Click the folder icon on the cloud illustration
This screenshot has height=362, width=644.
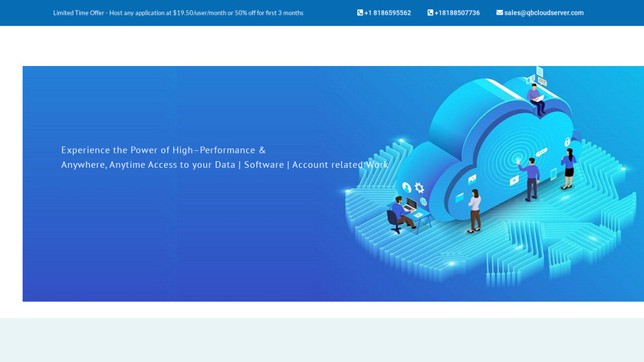coord(459,197)
